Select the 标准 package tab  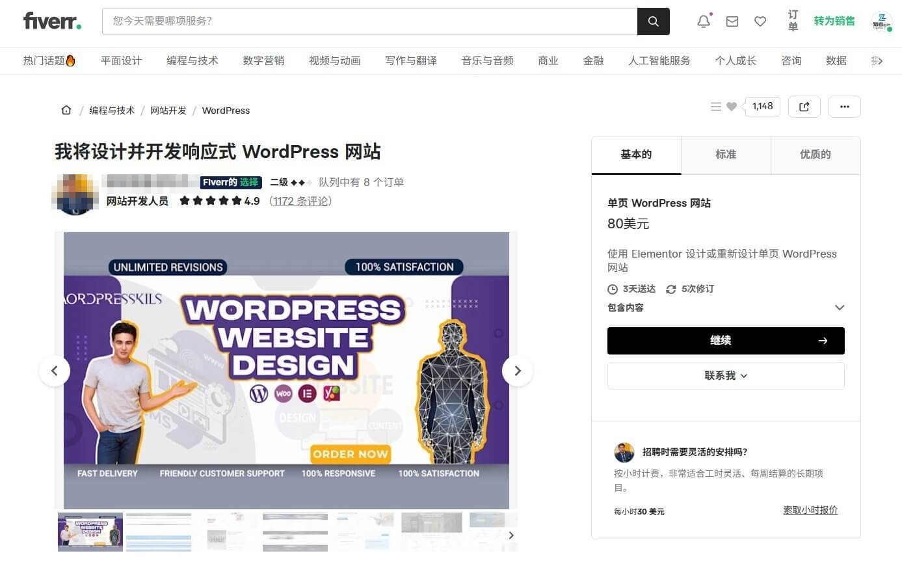tap(726, 155)
